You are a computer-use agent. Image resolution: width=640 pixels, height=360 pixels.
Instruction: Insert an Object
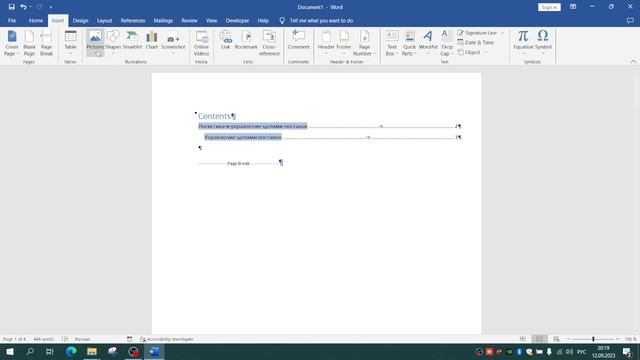[x=469, y=52]
